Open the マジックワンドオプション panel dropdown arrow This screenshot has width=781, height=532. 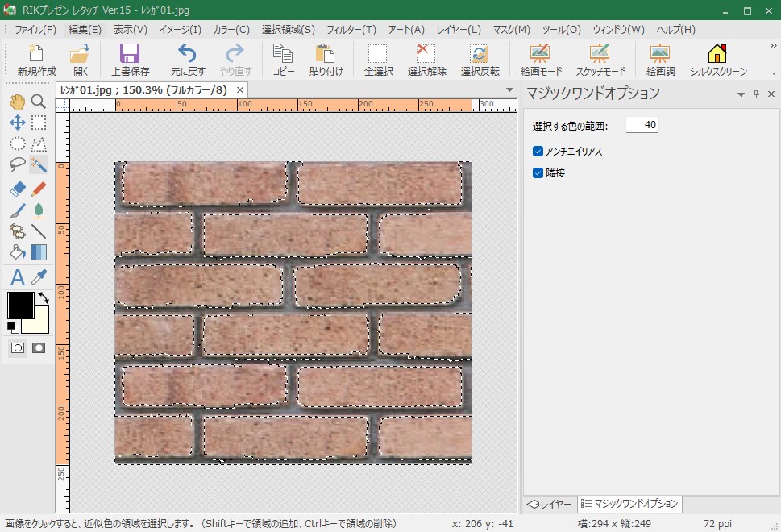pyautogui.click(x=741, y=94)
